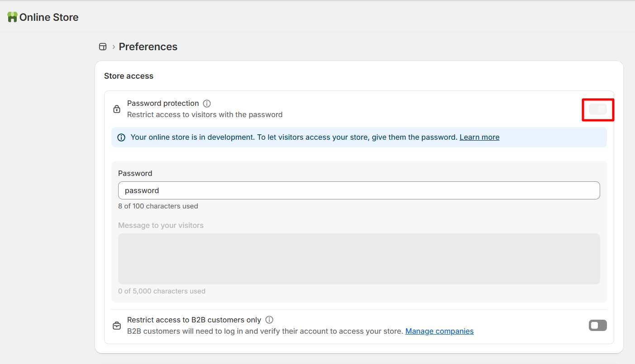Click the Password field label
This screenshot has width=635, height=364.
coord(135,173)
